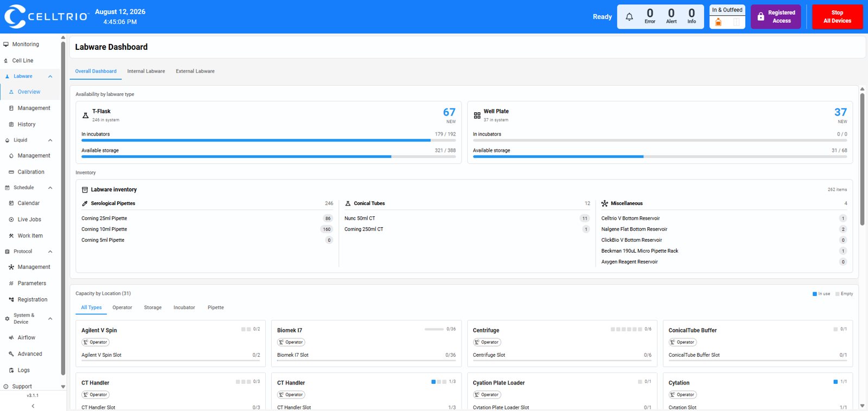Click the Parameters icon

(11, 284)
